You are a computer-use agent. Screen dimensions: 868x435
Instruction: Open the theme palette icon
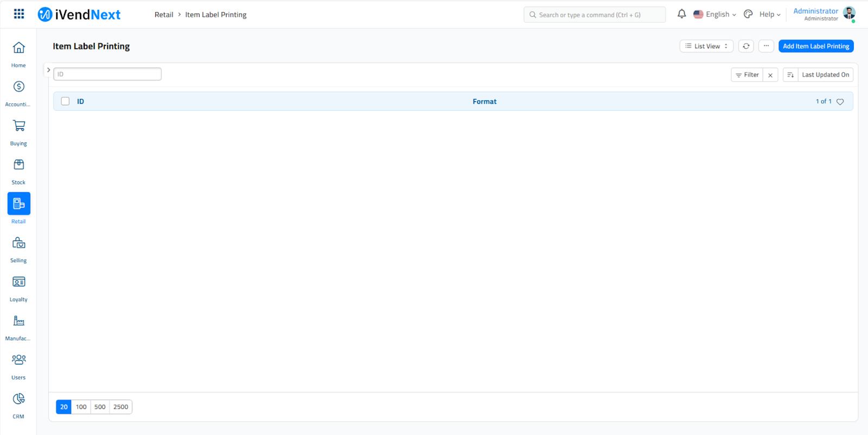point(748,14)
